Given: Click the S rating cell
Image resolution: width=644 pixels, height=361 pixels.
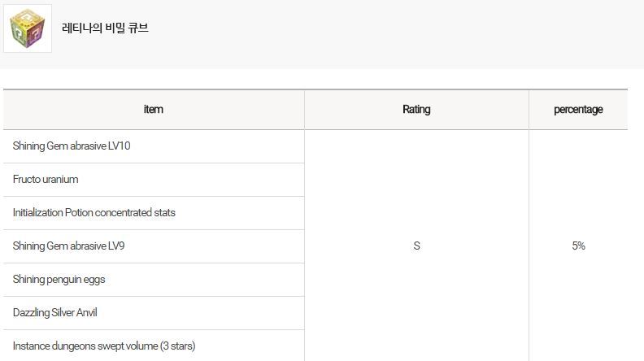Looking at the screenshot, I should point(416,246).
